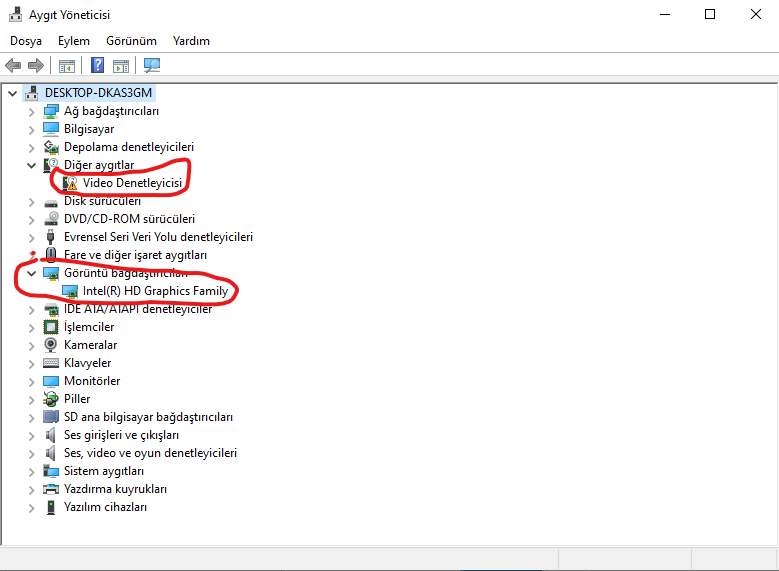Select the DESKTOP-DKAS3GM computer name

pyautogui.click(x=98, y=93)
